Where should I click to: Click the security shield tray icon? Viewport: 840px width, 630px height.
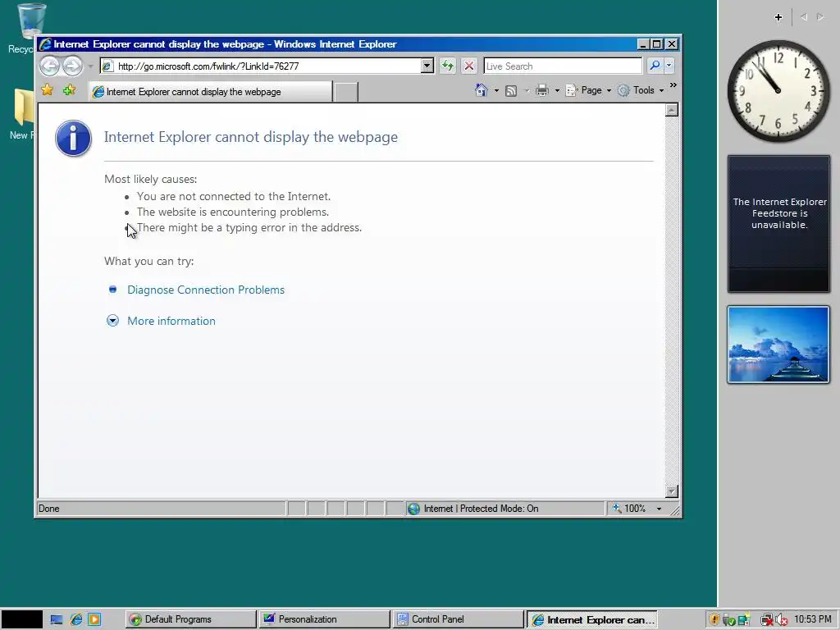click(714, 620)
